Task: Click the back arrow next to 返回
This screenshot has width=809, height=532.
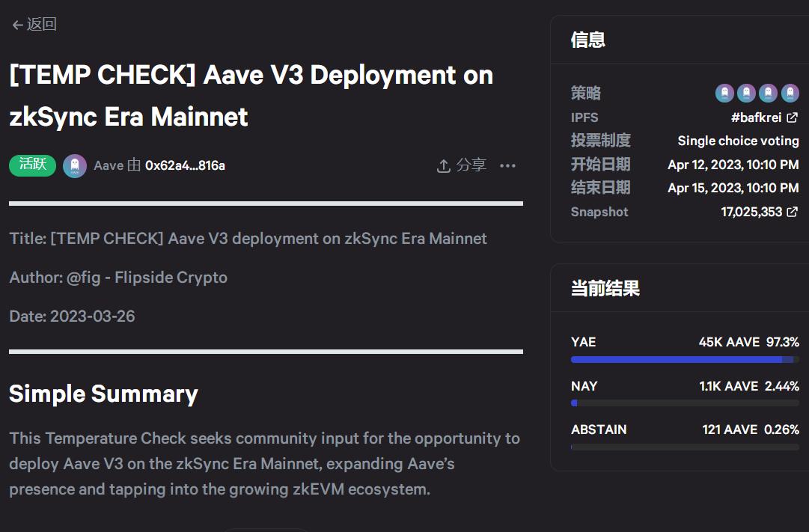Action: [x=17, y=25]
